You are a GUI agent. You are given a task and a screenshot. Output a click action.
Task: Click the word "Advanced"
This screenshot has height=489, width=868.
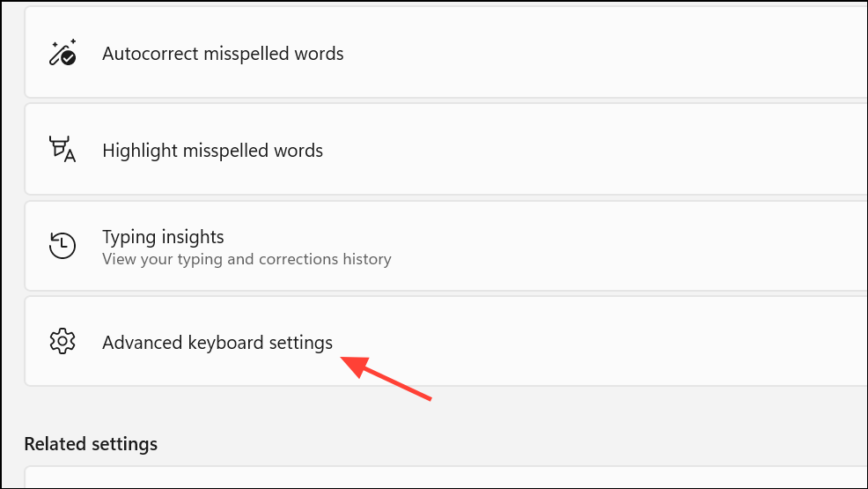tap(142, 342)
